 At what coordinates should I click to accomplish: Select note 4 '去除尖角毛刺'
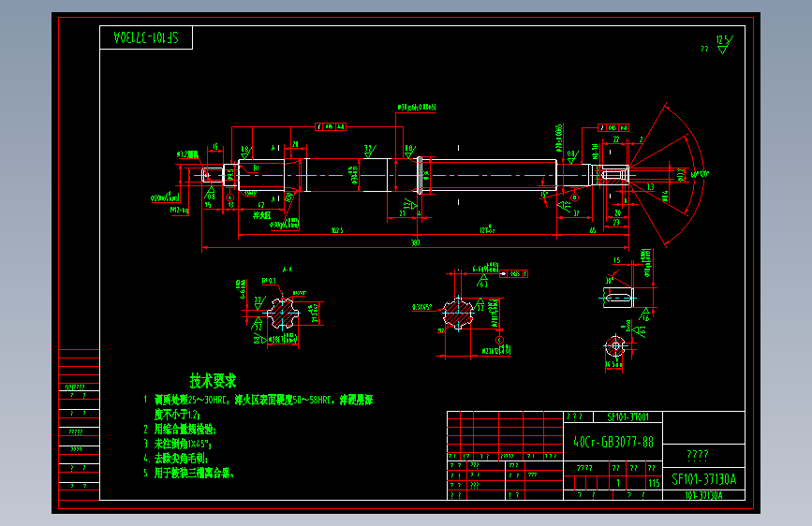pyautogui.click(x=175, y=459)
